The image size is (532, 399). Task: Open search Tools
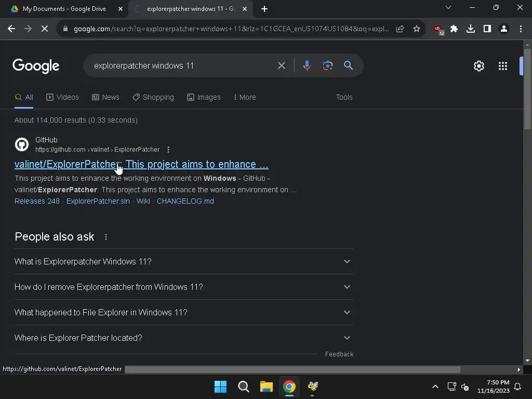click(344, 97)
